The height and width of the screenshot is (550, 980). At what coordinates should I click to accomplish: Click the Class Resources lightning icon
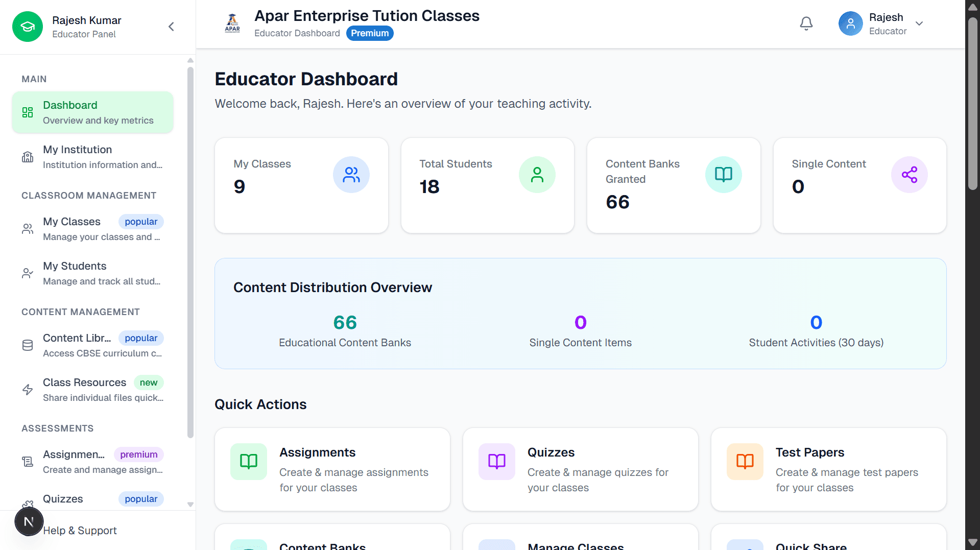point(28,390)
